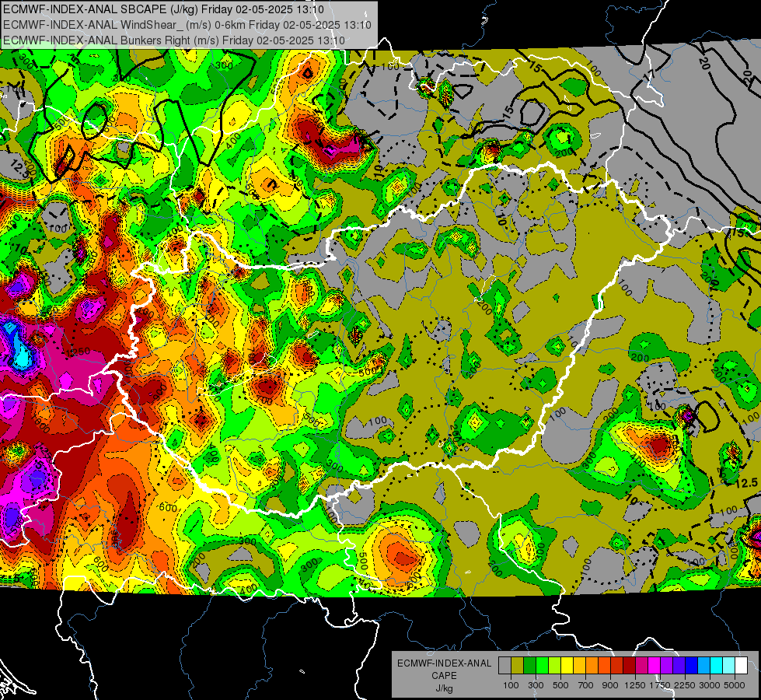Click the pink-magenta swatch after 1250
This screenshot has width=761, height=700.
641,666
